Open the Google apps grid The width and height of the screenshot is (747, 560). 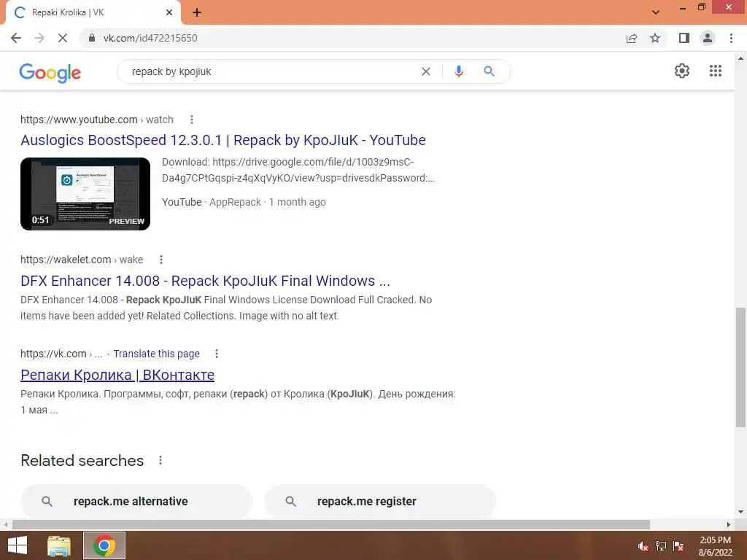[716, 71]
